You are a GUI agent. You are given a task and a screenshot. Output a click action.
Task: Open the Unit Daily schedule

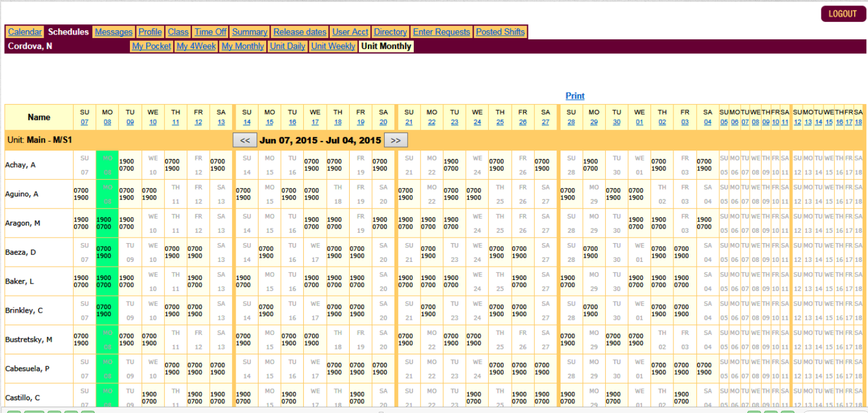pyautogui.click(x=288, y=46)
